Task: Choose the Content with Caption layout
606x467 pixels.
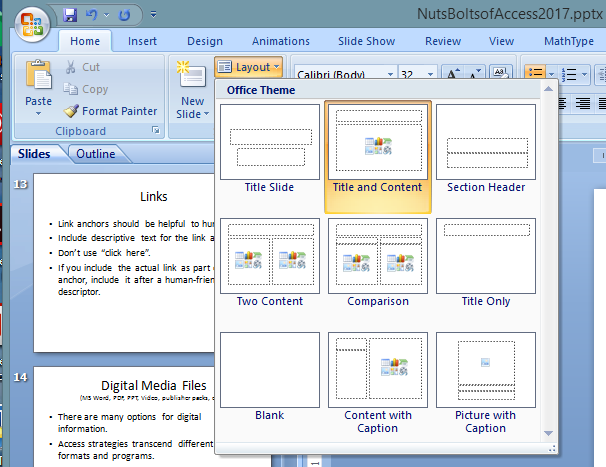Action: click(378, 383)
